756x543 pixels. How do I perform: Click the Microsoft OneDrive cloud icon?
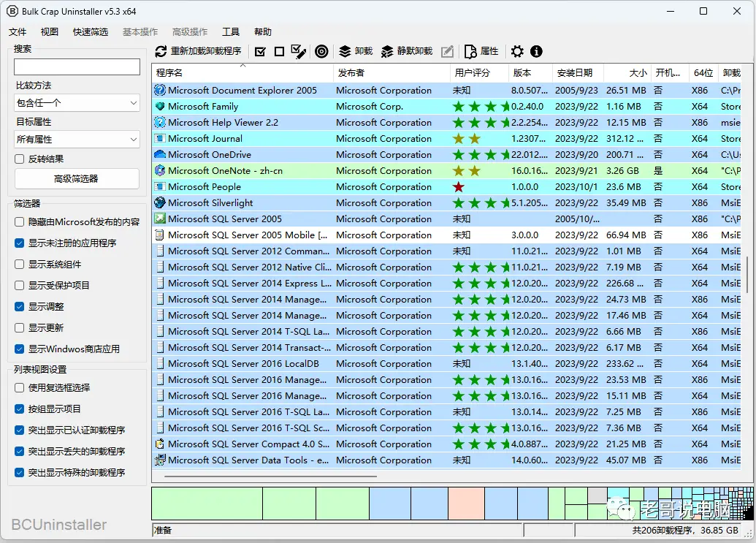159,154
